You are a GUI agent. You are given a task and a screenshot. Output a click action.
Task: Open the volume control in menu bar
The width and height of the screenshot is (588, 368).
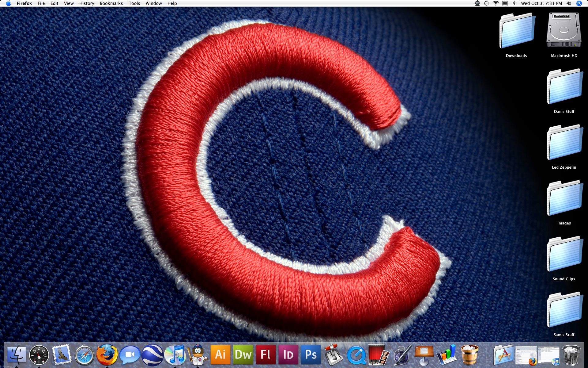pyautogui.click(x=569, y=3)
